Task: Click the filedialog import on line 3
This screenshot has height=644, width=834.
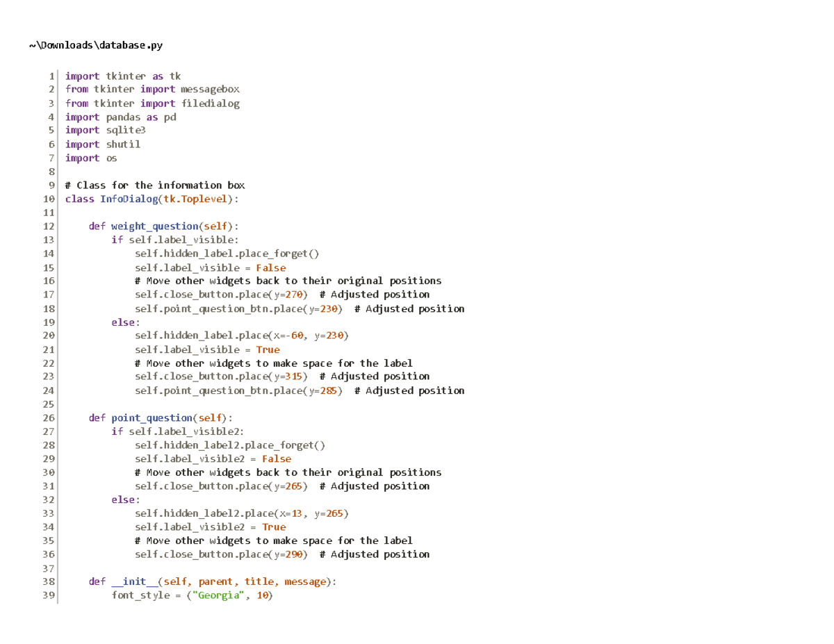Action: 210,103
